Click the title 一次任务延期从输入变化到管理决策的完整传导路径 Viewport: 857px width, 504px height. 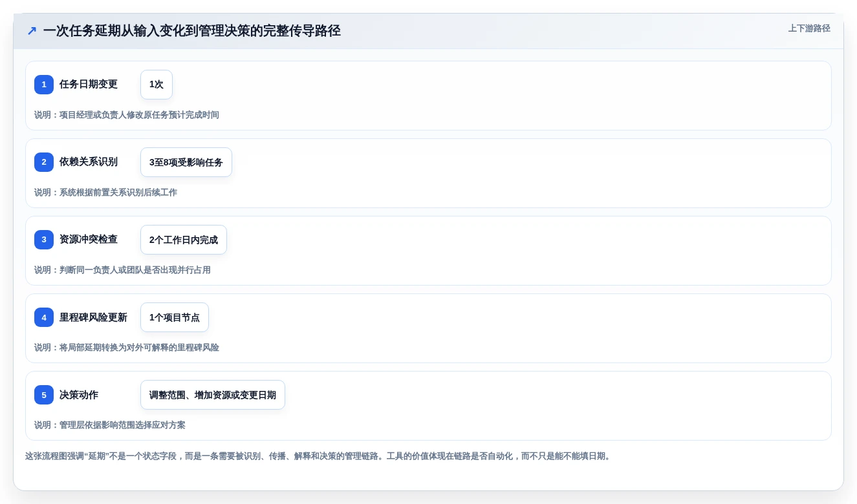tap(192, 30)
